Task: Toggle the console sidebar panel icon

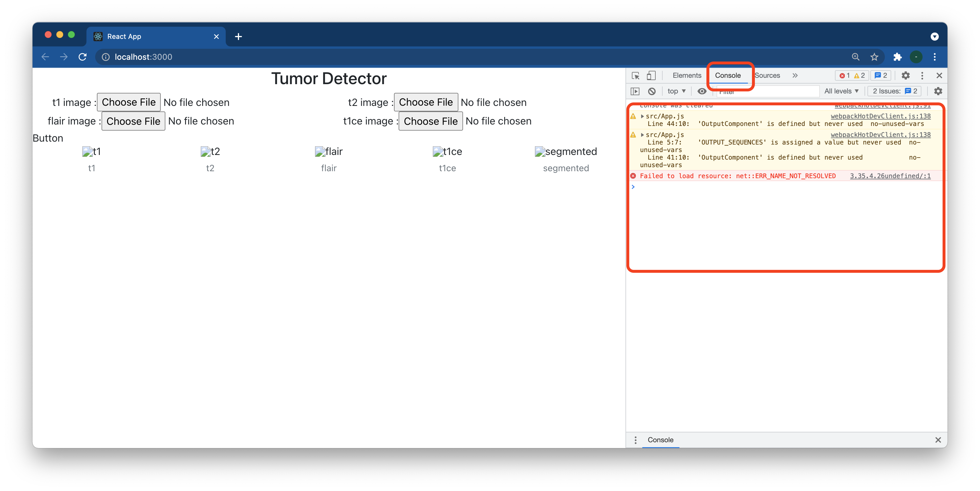Action: click(635, 91)
